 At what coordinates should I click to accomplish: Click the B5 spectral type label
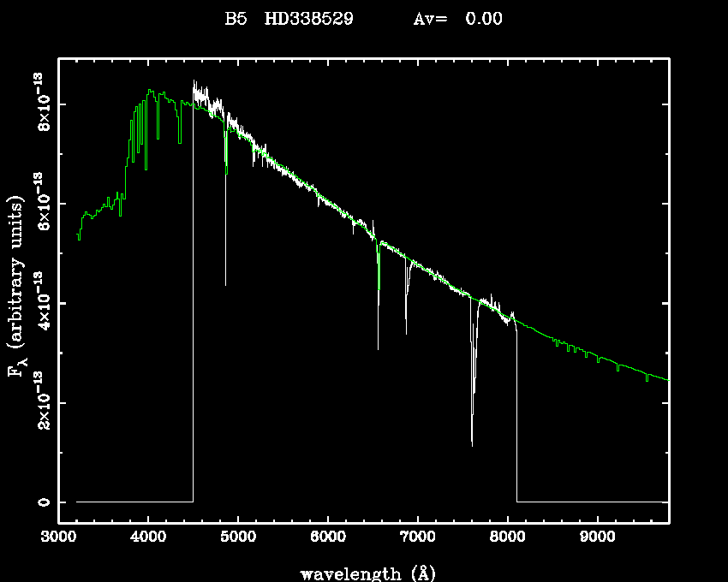tap(235, 19)
